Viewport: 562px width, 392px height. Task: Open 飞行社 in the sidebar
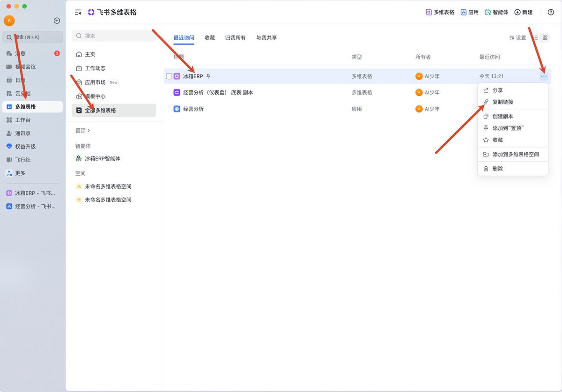[x=32, y=160]
